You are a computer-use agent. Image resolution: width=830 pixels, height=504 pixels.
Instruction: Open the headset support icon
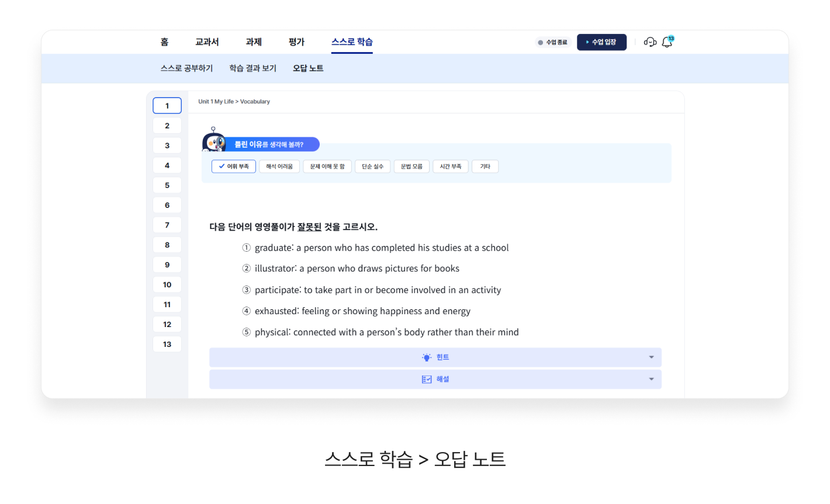pos(650,42)
